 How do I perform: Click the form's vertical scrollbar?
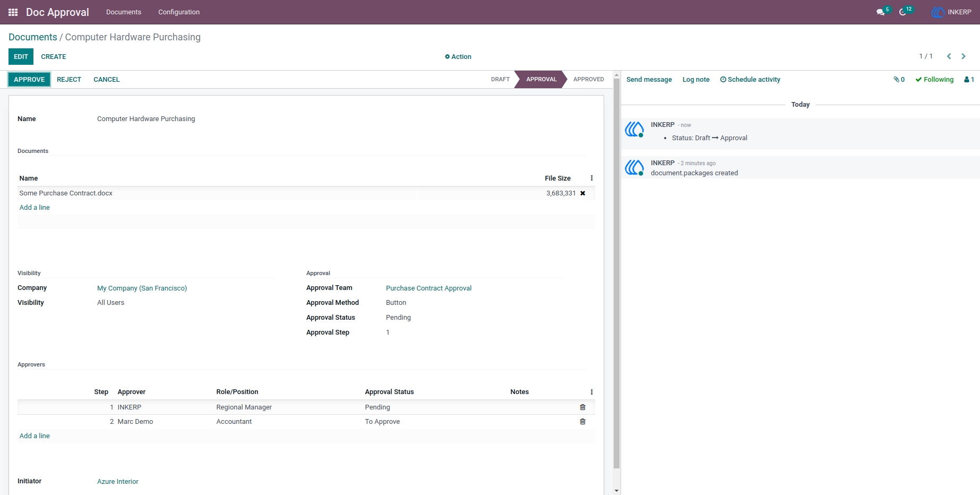616,273
